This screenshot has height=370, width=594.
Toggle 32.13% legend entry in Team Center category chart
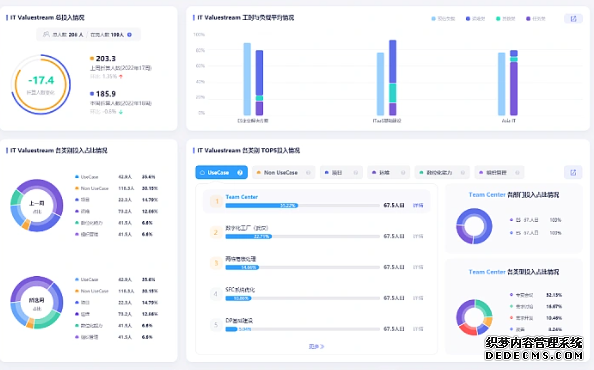536,295
